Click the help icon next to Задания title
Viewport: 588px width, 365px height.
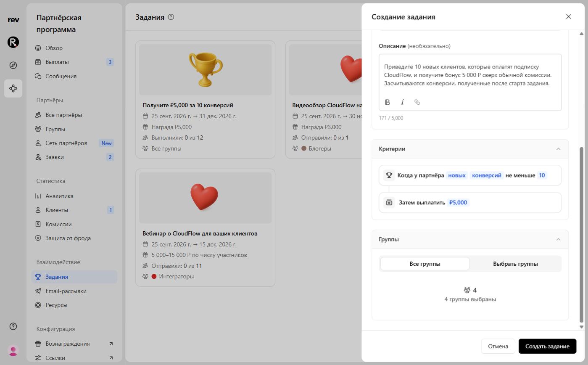(171, 17)
